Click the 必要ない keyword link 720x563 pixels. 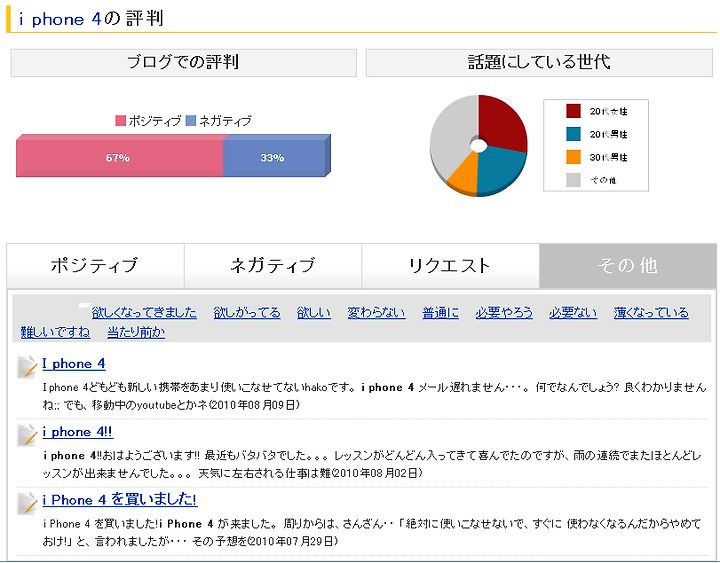tap(573, 313)
